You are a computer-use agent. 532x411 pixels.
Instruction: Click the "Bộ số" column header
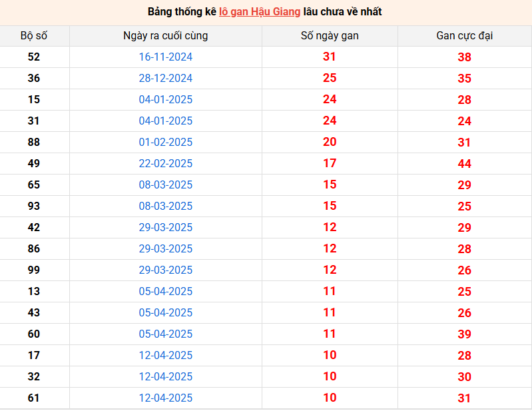click(x=34, y=36)
